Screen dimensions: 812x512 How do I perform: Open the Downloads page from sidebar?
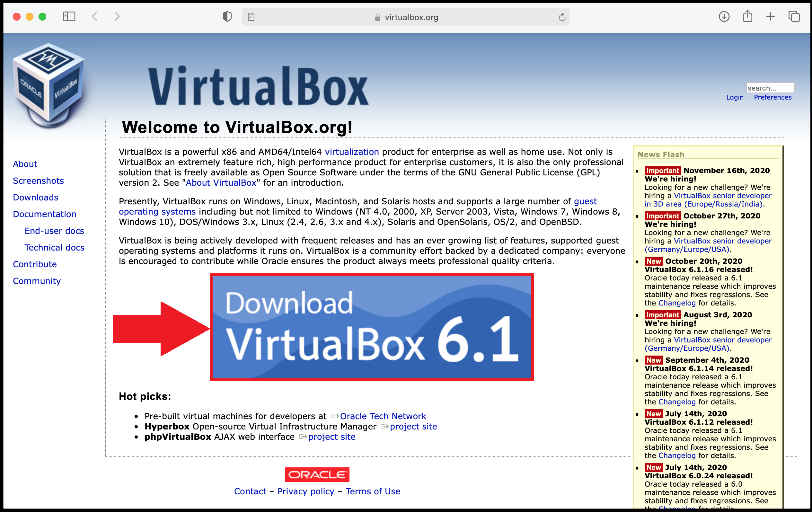(x=35, y=197)
